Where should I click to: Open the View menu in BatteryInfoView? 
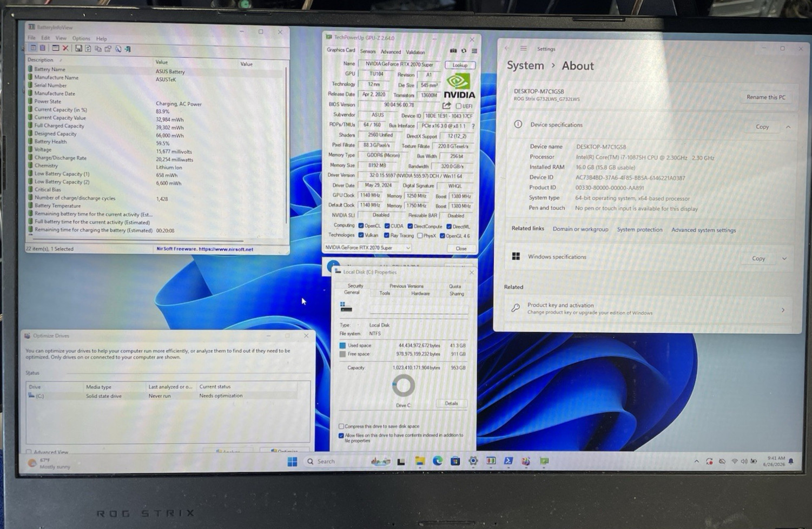point(61,38)
